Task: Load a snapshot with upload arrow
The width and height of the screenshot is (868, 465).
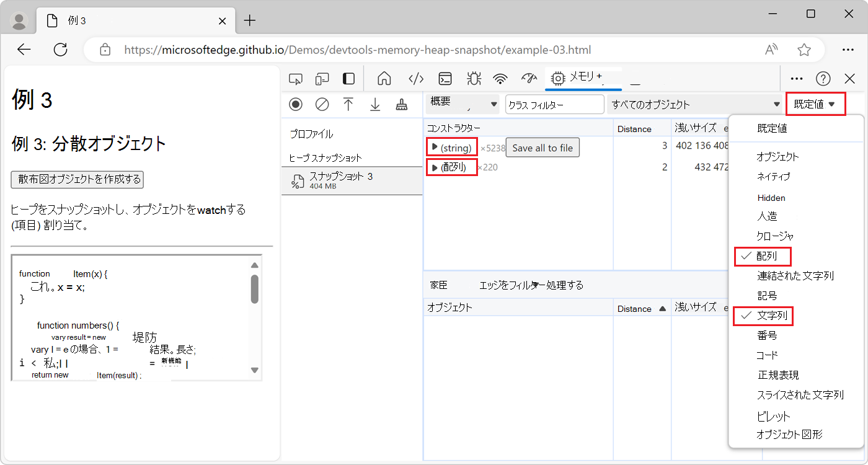Action: [x=348, y=104]
